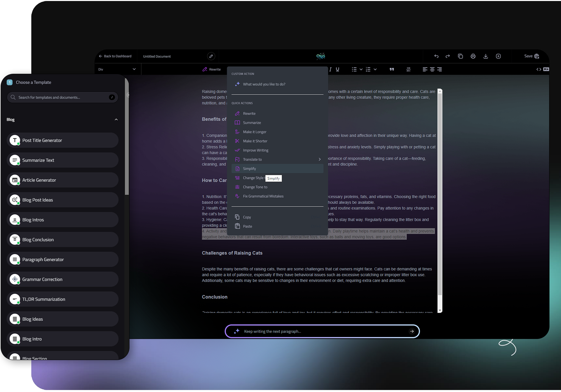Screen dimensions: 561x392
Task: Open the Change Style menu entry
Action: pos(277,178)
